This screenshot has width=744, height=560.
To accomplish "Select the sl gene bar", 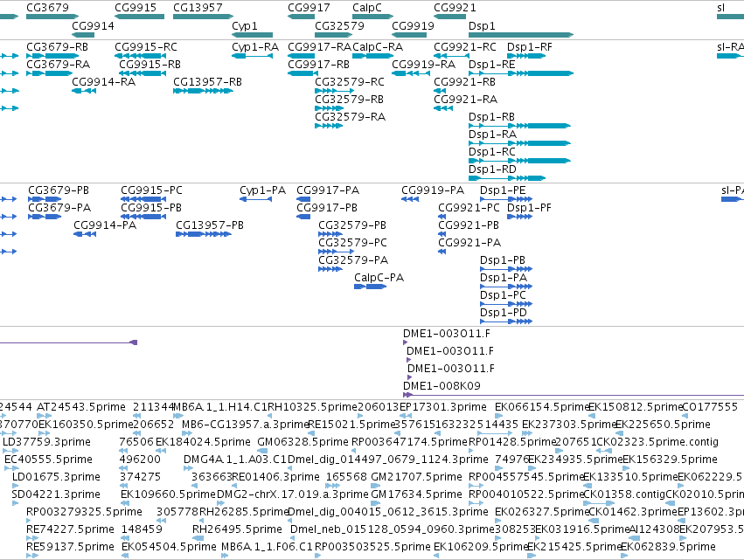I will (x=730, y=17).
